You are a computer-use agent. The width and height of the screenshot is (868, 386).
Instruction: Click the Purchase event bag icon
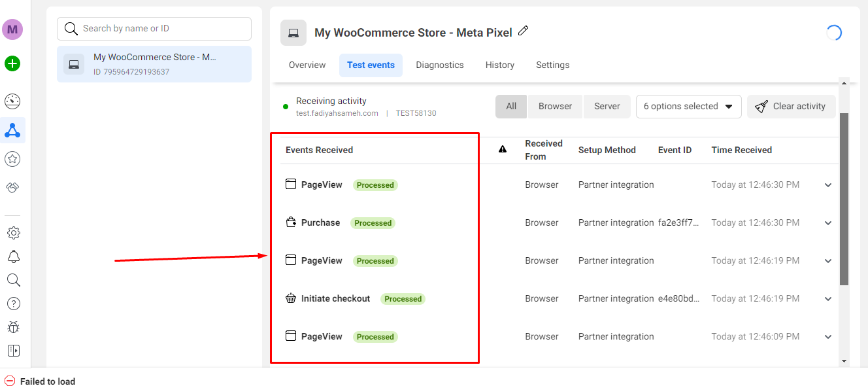click(292, 222)
